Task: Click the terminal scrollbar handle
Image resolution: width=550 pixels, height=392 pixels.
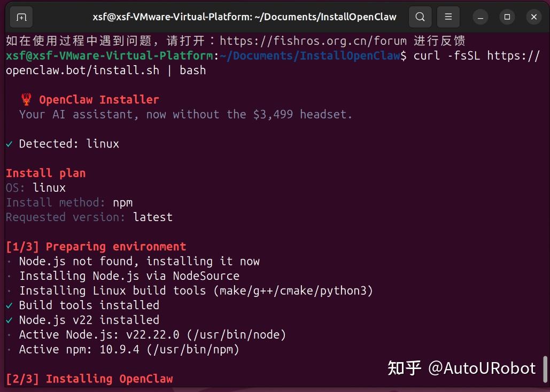Action: point(545,369)
